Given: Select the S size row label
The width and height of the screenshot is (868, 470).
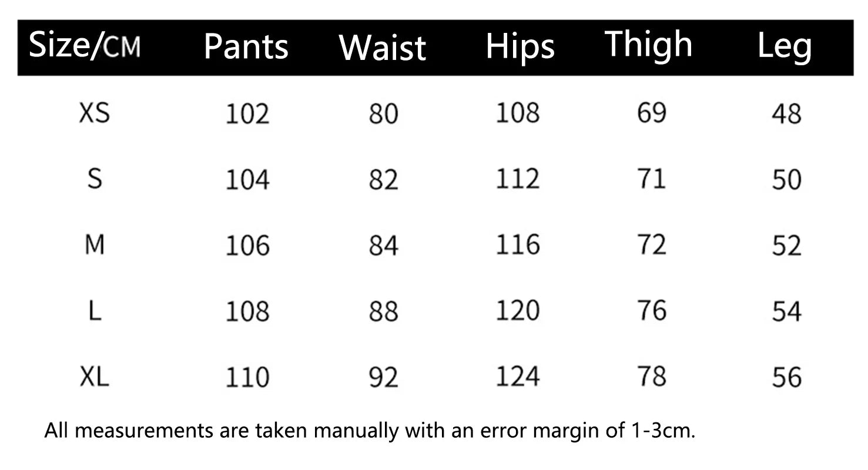Looking at the screenshot, I should [95, 179].
